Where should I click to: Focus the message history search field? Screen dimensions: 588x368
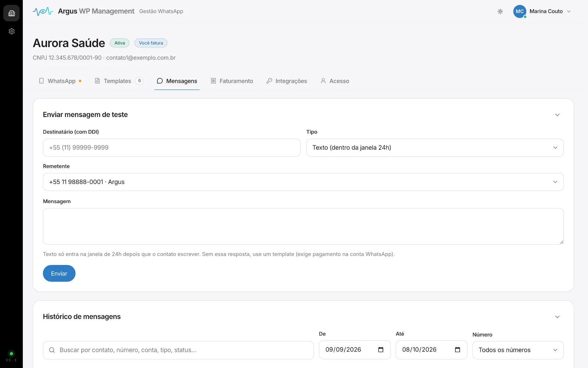(178, 350)
